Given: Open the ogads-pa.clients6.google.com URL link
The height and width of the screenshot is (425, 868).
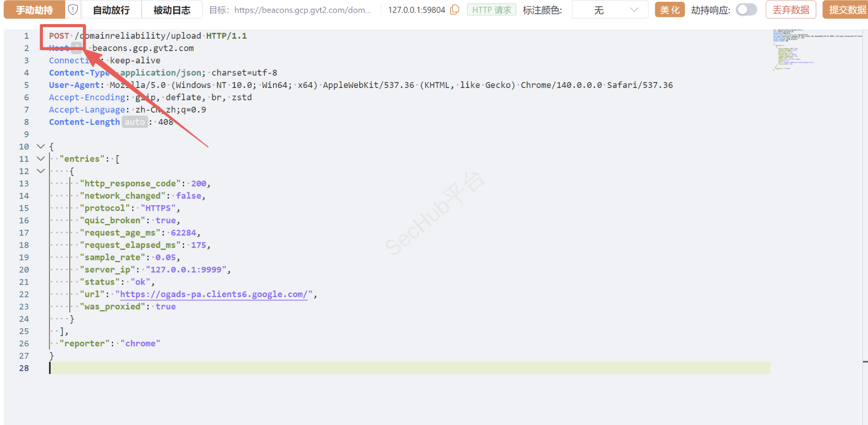Looking at the screenshot, I should pyautogui.click(x=213, y=295).
